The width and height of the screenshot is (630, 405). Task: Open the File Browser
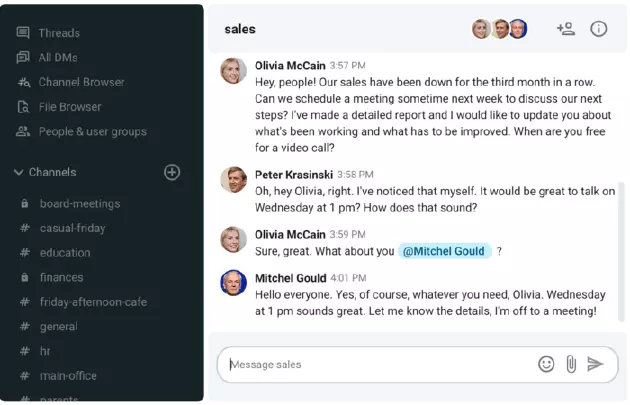[x=70, y=106]
